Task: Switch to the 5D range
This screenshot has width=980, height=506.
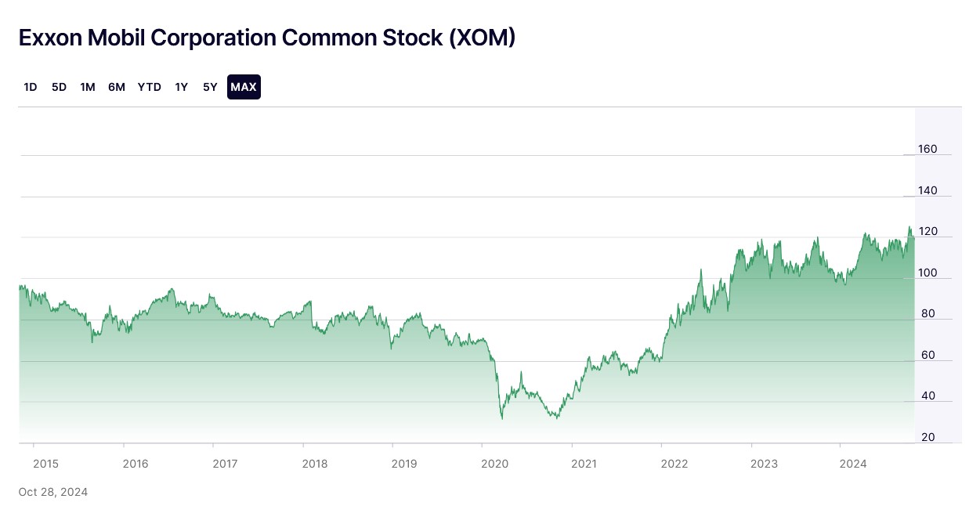Action: [x=59, y=87]
